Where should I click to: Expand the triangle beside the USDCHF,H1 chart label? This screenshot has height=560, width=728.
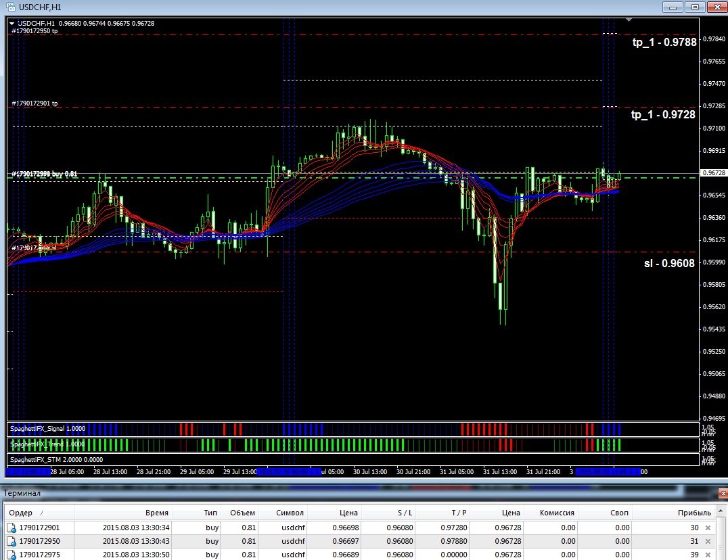(x=12, y=23)
